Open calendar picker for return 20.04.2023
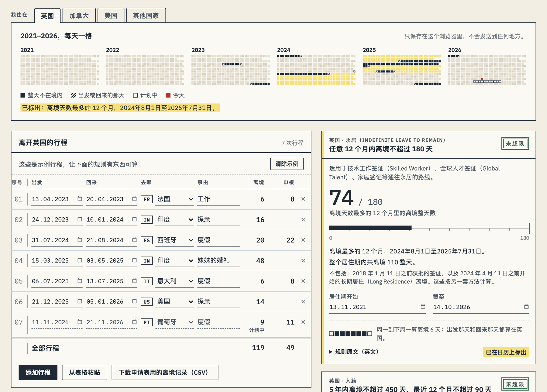Screen dimensions: 547x392 pos(134,199)
